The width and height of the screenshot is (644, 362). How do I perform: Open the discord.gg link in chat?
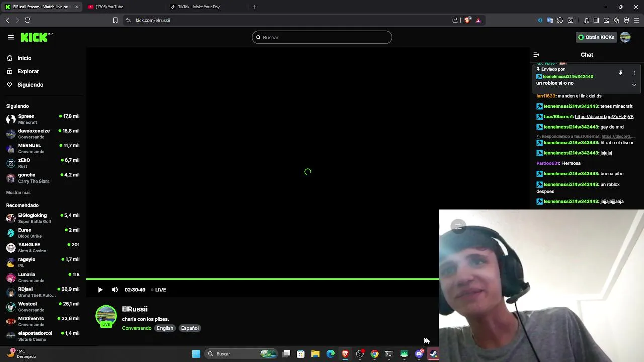pyautogui.click(x=604, y=117)
